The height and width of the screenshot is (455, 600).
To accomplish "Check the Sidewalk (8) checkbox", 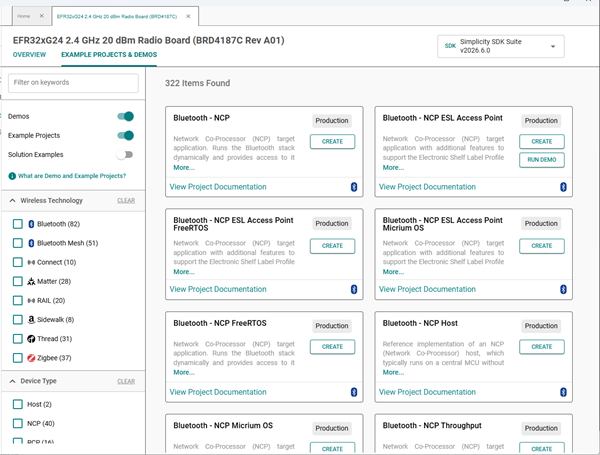I will [18, 320].
